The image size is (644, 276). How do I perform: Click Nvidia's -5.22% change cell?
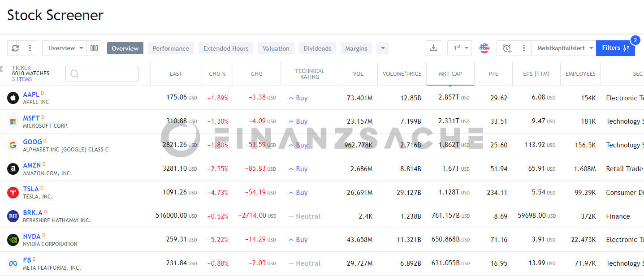pyautogui.click(x=217, y=240)
